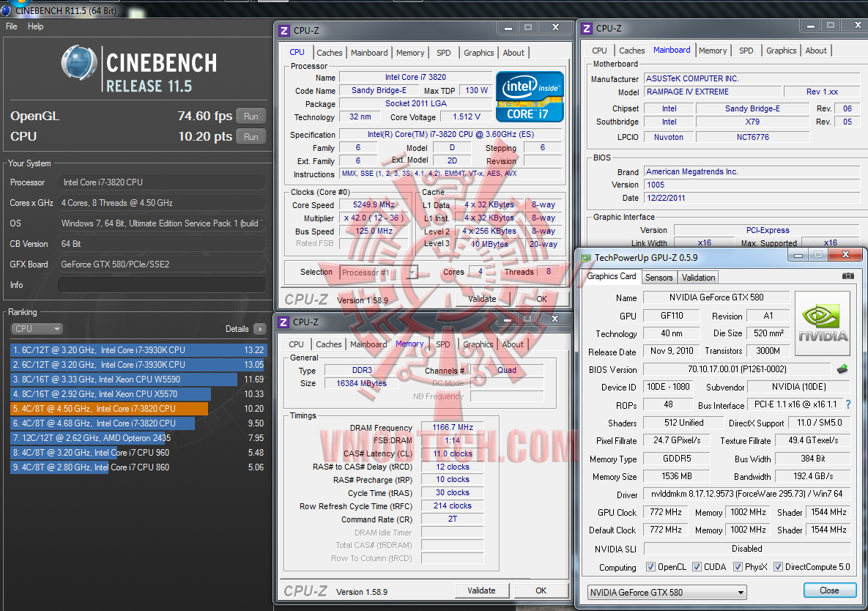868x611 pixels.
Task: Open the NVIDIA GeForce GTX 580 card dropdown
Action: [667, 592]
